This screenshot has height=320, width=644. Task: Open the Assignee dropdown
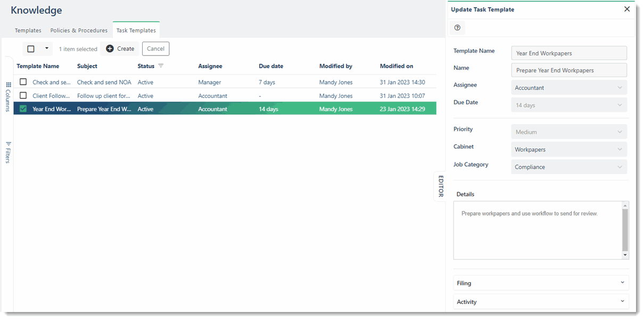pyautogui.click(x=569, y=87)
